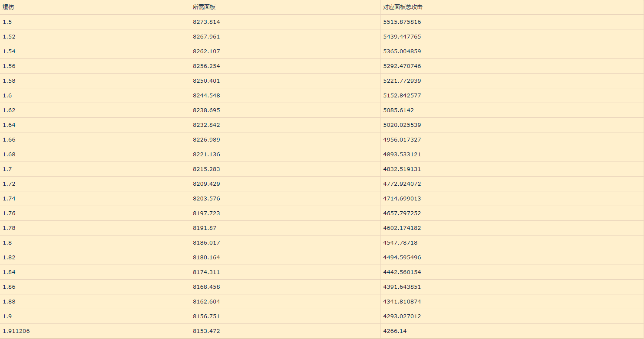Click the 对应面板总攻击 column header
This screenshot has width=644, height=339.
tap(512, 7)
